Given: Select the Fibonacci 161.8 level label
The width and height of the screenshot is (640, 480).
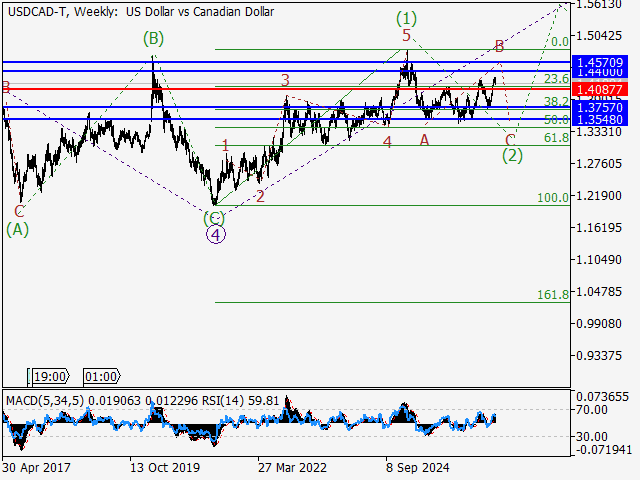Looking at the screenshot, I should coord(553,294).
